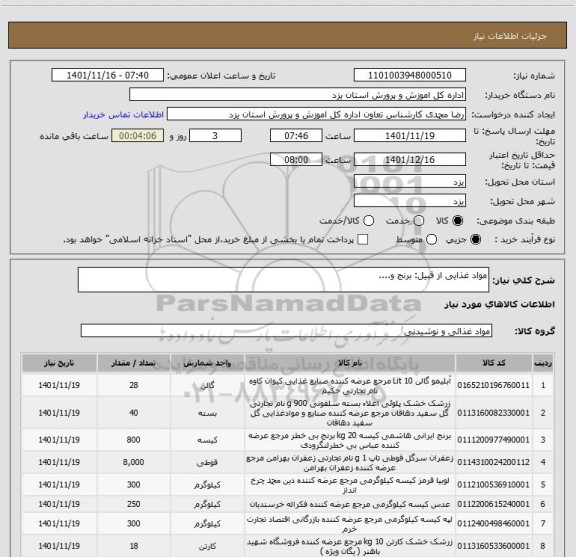Choose the متوسط purchase process option
This screenshot has height=557, width=576.
(431, 240)
